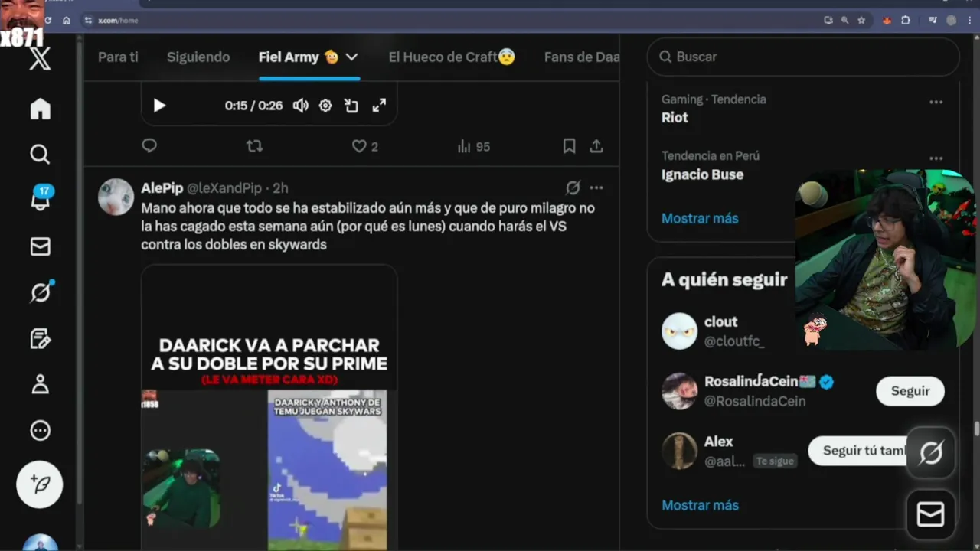This screenshot has width=980, height=551.
Task: Open account avatar at sidebar bottom
Action: click(x=40, y=543)
